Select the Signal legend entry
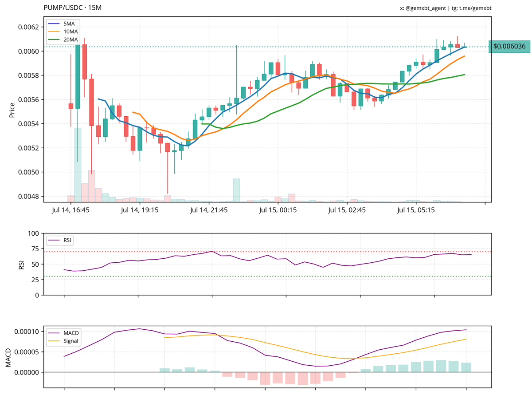Viewport: 532px width, 395px height. pos(63,341)
